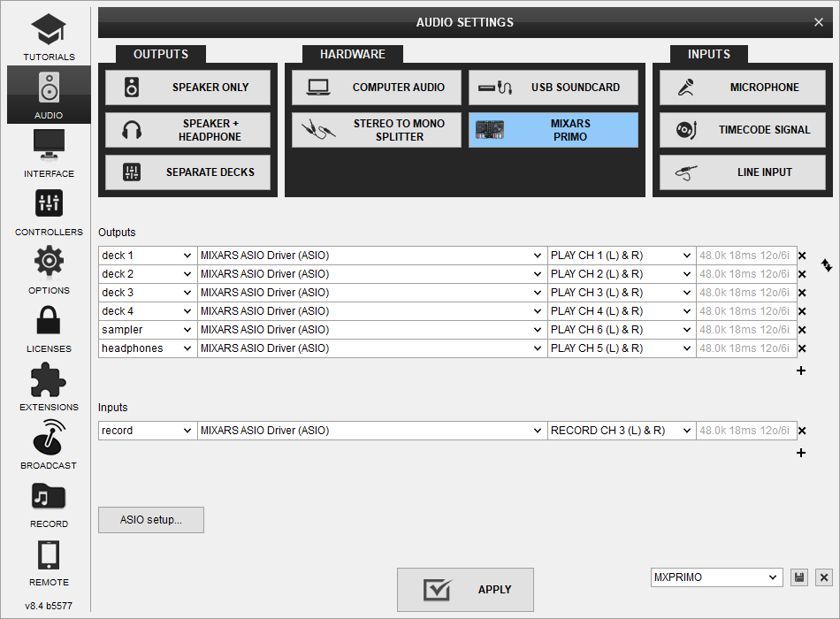840x619 pixels.
Task: Open the Extensions puzzle page
Action: (49, 386)
